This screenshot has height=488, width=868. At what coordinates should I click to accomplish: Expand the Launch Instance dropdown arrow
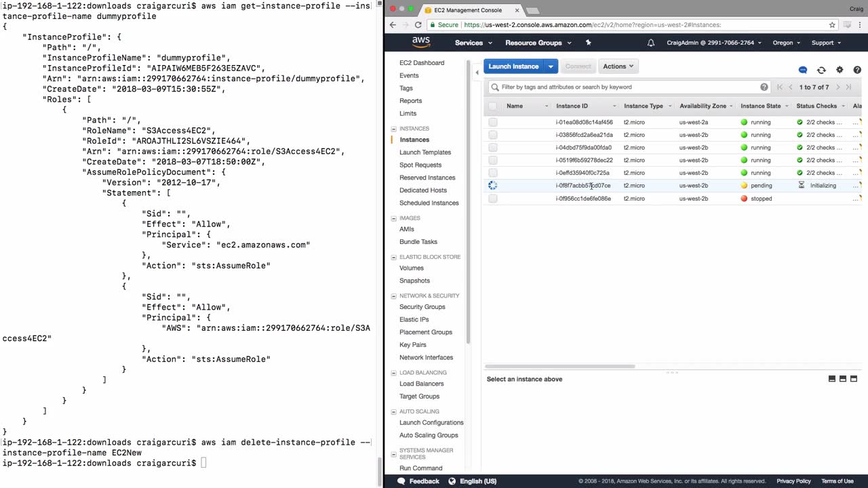(x=551, y=66)
